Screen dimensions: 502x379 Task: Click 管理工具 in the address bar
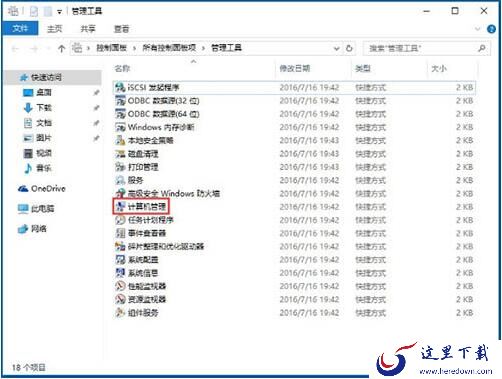point(226,48)
